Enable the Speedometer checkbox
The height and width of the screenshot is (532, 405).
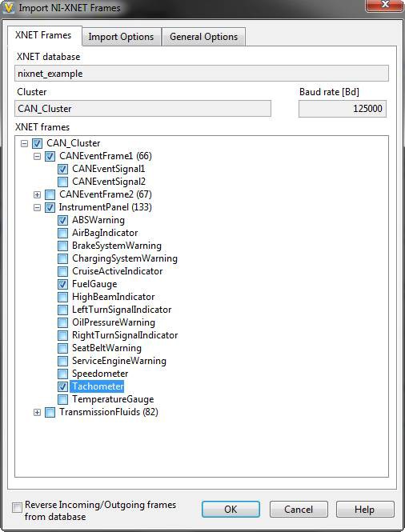(62, 374)
